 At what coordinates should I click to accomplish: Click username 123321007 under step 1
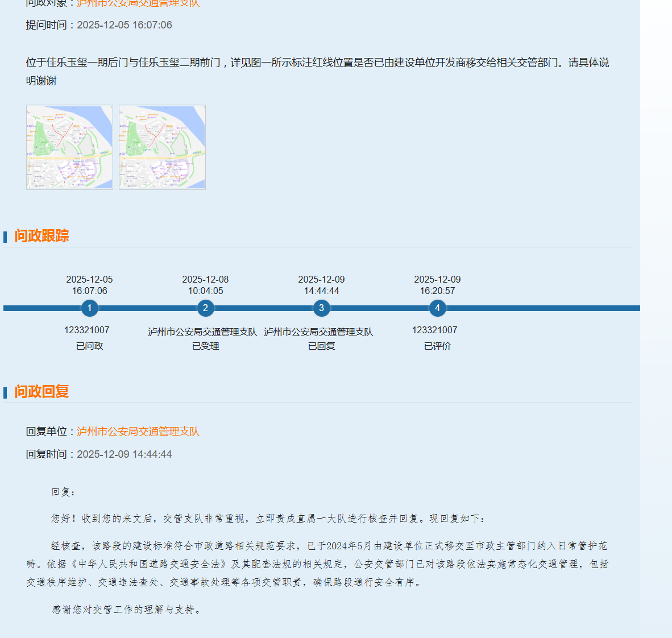(86, 330)
